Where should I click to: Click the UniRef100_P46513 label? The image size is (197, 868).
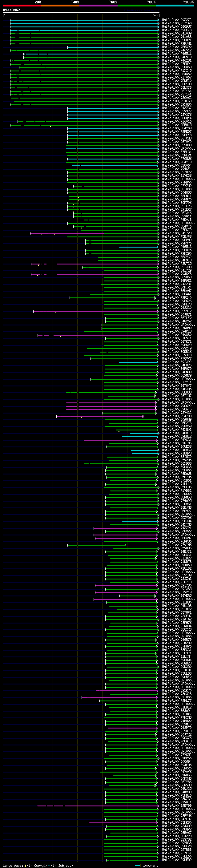[176, 247]
